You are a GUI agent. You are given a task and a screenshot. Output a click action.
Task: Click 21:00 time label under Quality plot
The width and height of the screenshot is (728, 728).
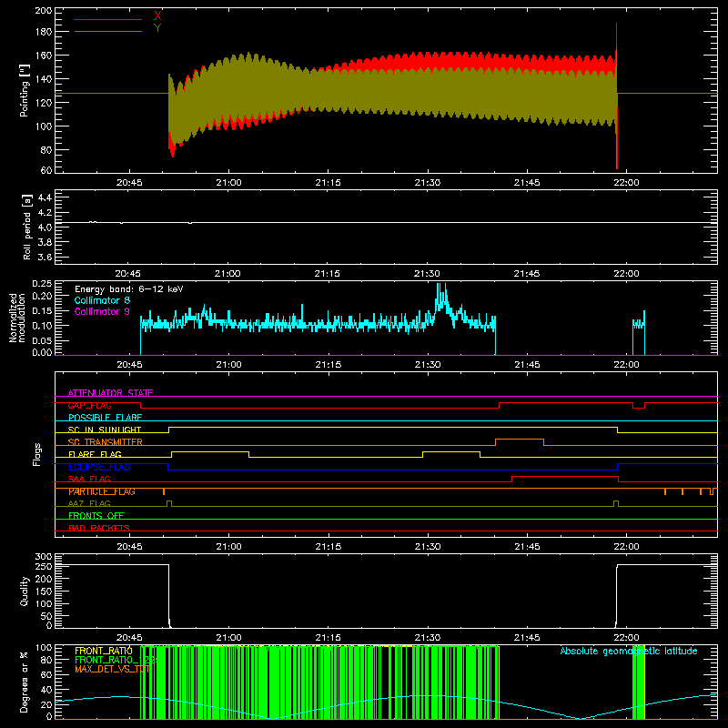(x=228, y=638)
